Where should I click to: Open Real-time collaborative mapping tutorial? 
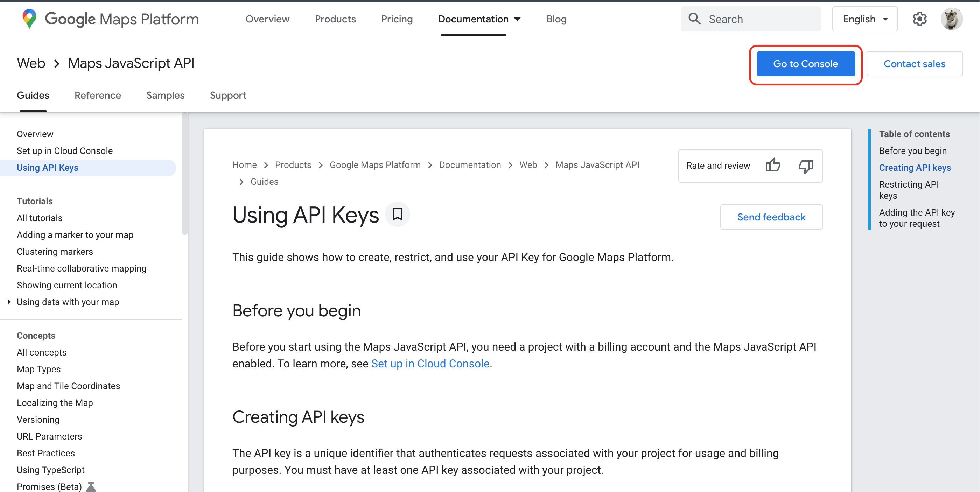tap(82, 268)
